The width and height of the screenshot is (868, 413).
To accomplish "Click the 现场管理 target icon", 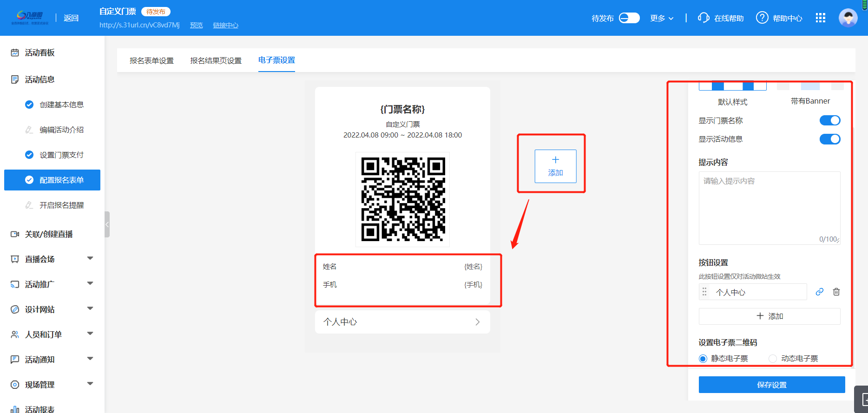I will tap(15, 385).
